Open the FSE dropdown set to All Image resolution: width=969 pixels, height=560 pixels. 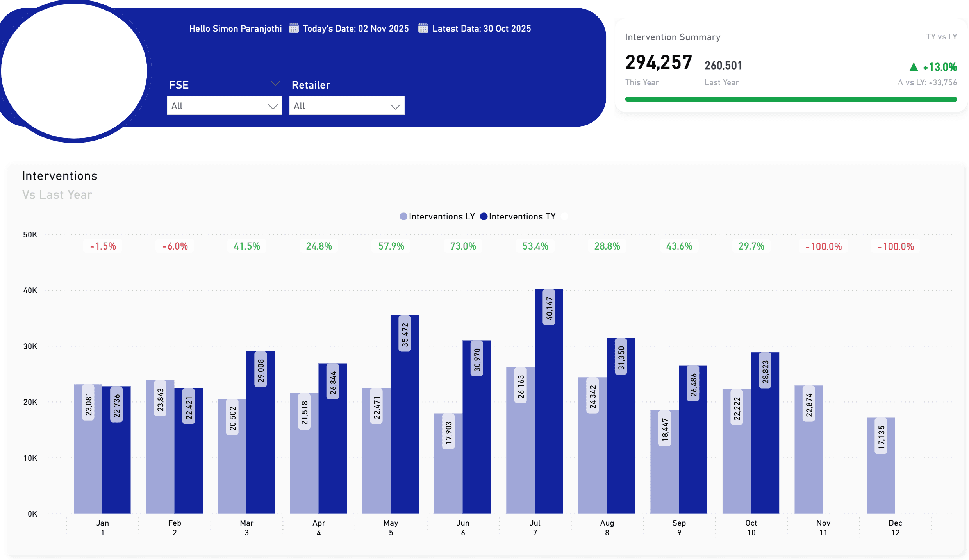224,106
